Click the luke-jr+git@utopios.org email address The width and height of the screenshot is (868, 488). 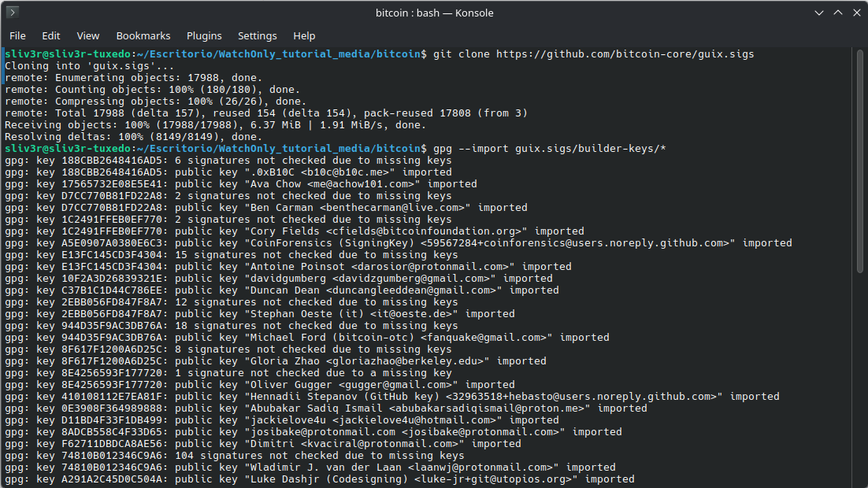click(496, 479)
